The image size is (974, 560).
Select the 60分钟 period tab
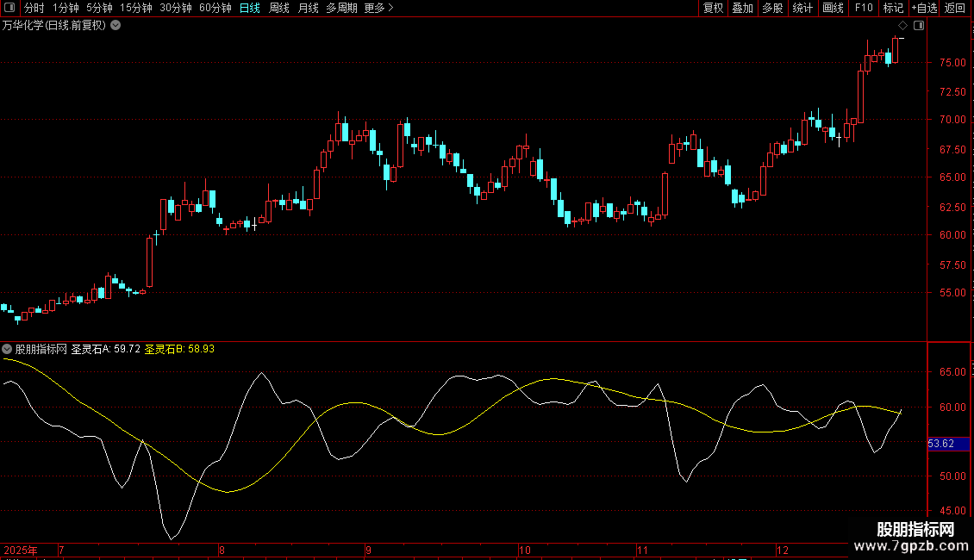[215, 8]
